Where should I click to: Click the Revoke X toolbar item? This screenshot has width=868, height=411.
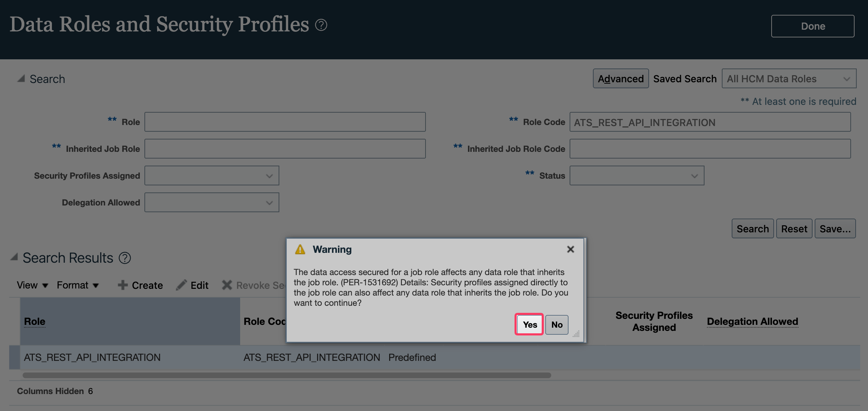tap(254, 285)
